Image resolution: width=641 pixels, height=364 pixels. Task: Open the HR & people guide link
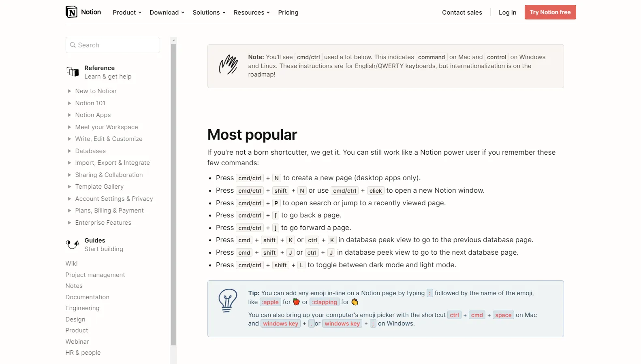pyautogui.click(x=83, y=353)
